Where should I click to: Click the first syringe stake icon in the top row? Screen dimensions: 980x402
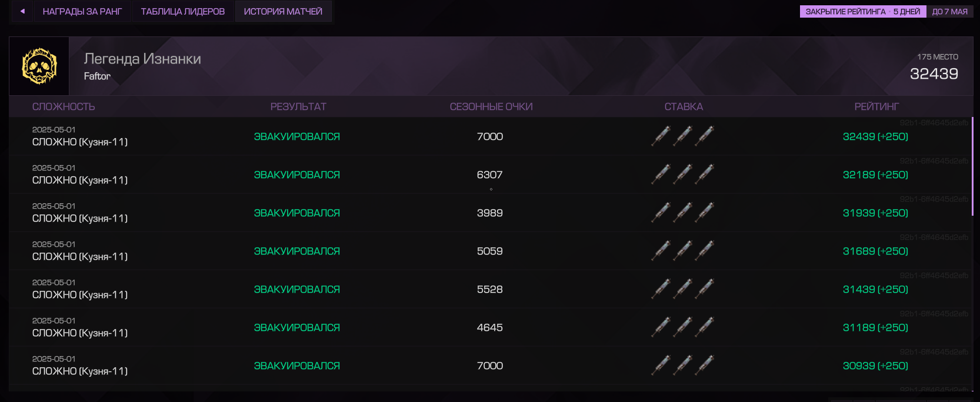pos(661,136)
